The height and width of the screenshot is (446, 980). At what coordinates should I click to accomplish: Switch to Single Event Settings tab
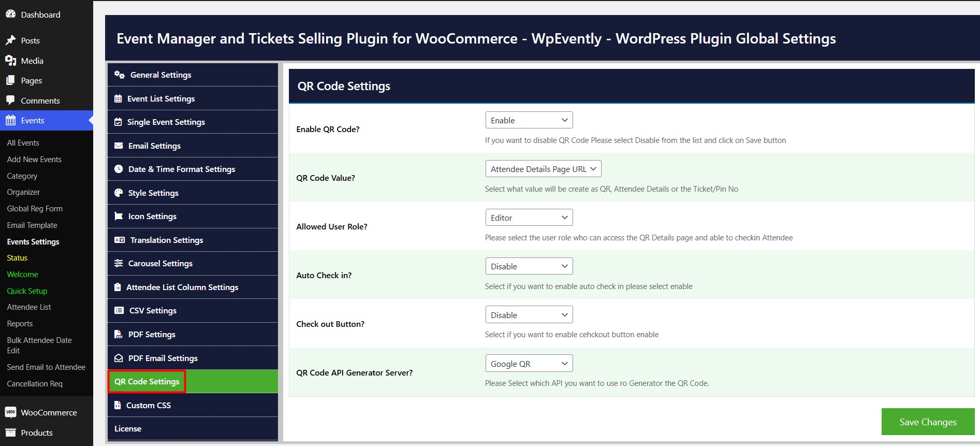193,122
